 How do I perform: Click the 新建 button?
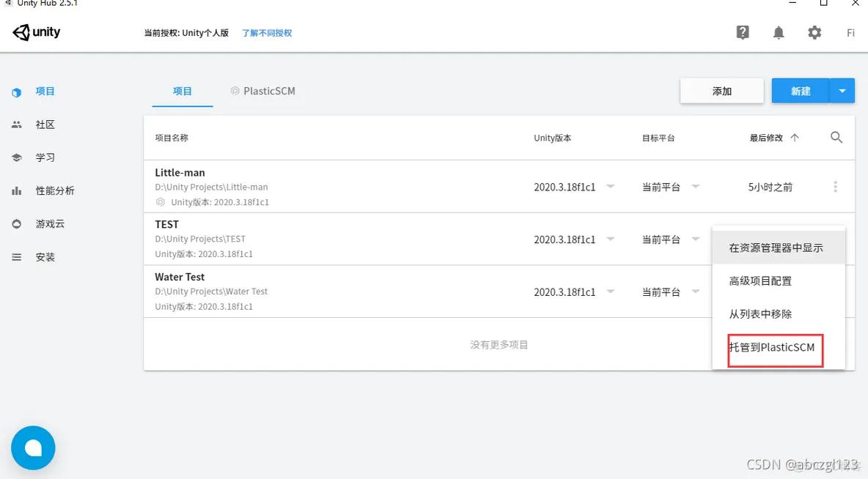pos(801,91)
